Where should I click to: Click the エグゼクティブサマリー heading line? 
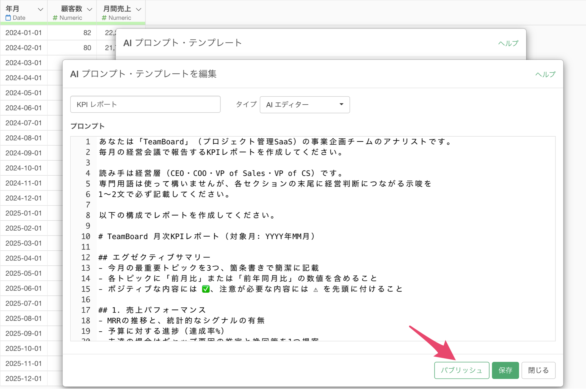(x=154, y=257)
